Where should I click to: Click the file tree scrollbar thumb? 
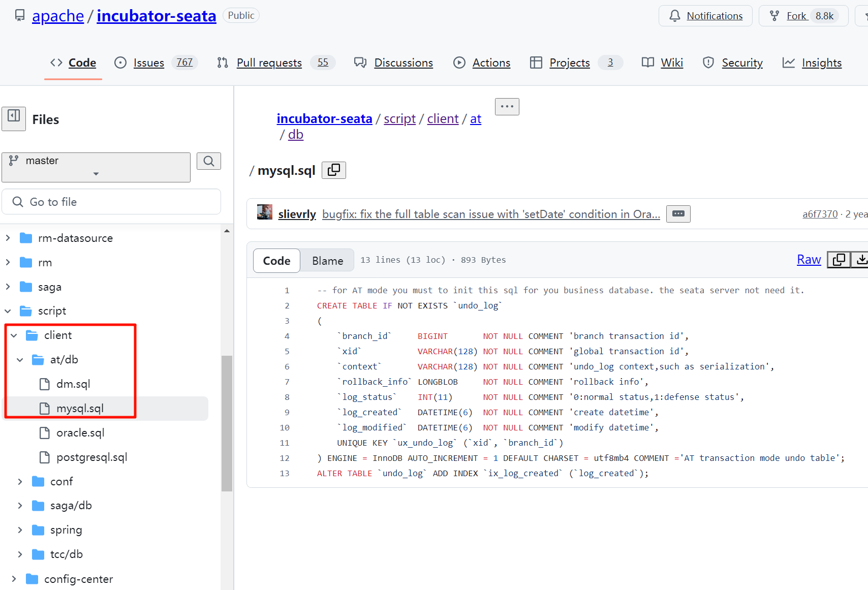click(227, 423)
